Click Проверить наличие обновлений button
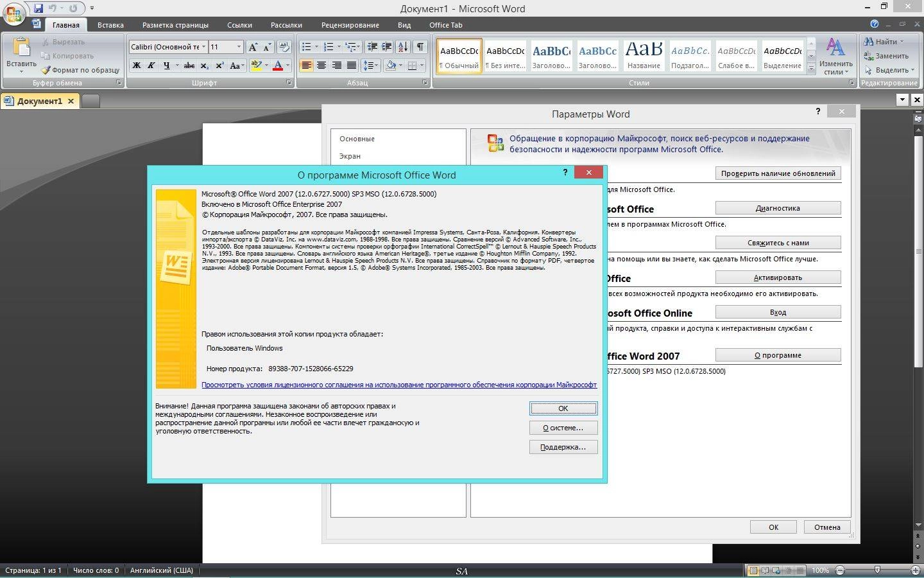The height and width of the screenshot is (578, 924). 778,173
